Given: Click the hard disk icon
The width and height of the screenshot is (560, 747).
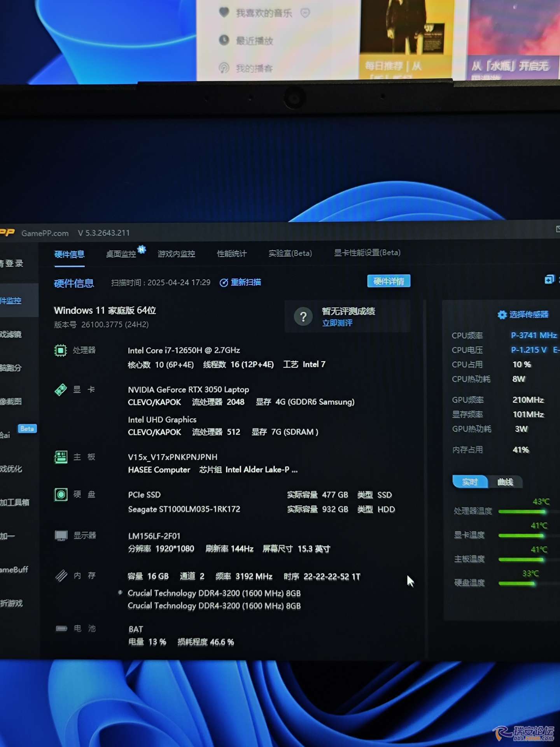Looking at the screenshot, I should coord(61,494).
